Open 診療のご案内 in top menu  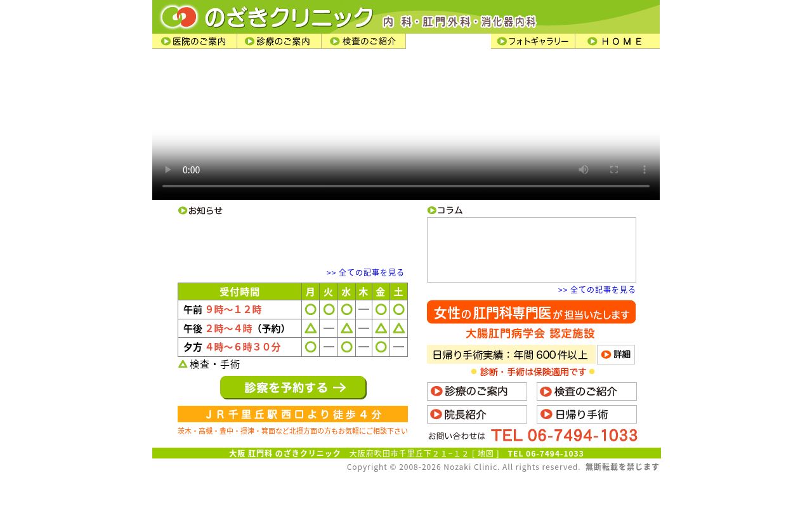pyautogui.click(x=279, y=41)
